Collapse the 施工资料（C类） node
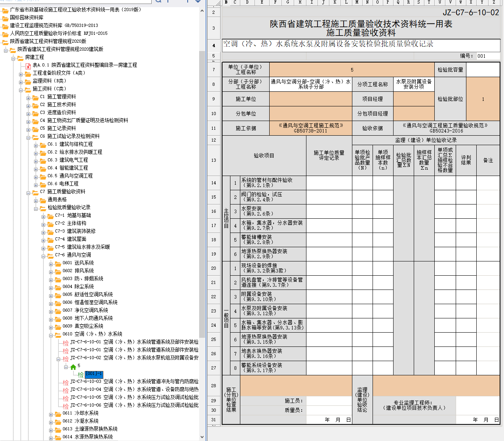The height and width of the screenshot is (441, 504). point(21,90)
